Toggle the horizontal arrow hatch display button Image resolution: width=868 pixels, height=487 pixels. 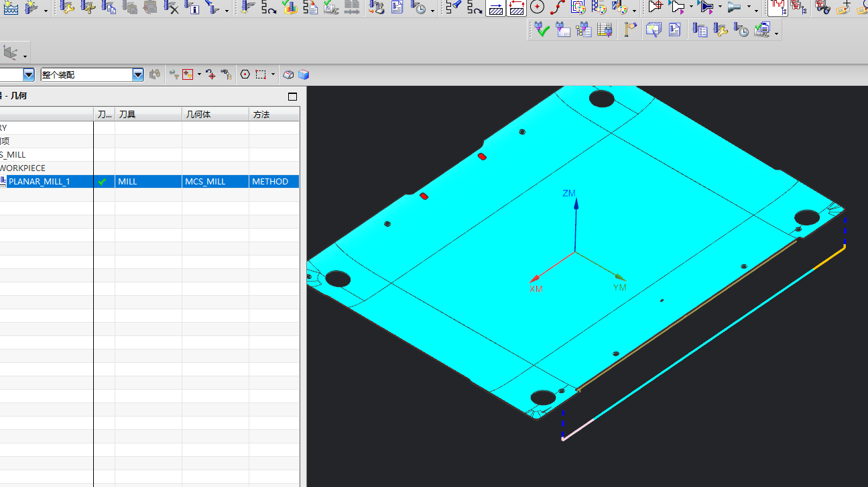click(x=495, y=7)
